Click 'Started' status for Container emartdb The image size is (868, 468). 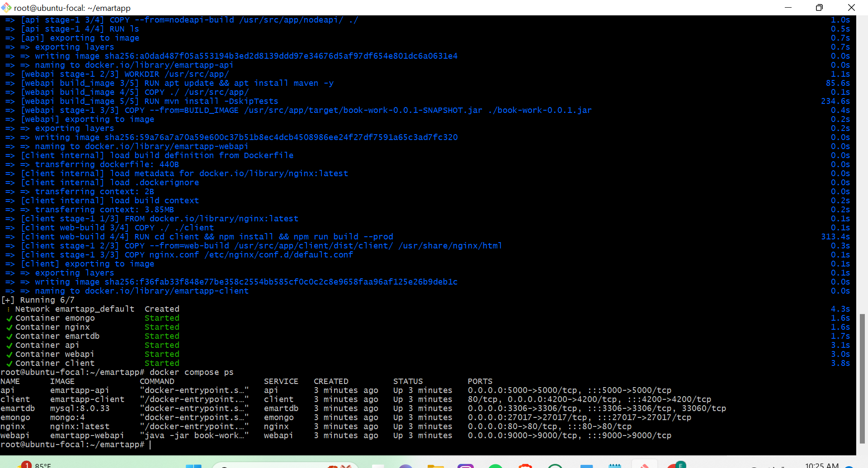tap(162, 336)
